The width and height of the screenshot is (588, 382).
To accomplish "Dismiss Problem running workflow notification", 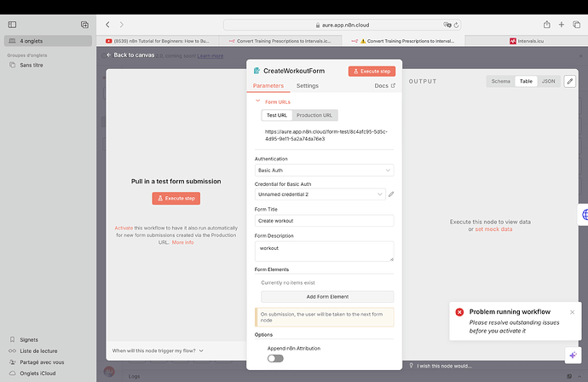I will 573,312.
